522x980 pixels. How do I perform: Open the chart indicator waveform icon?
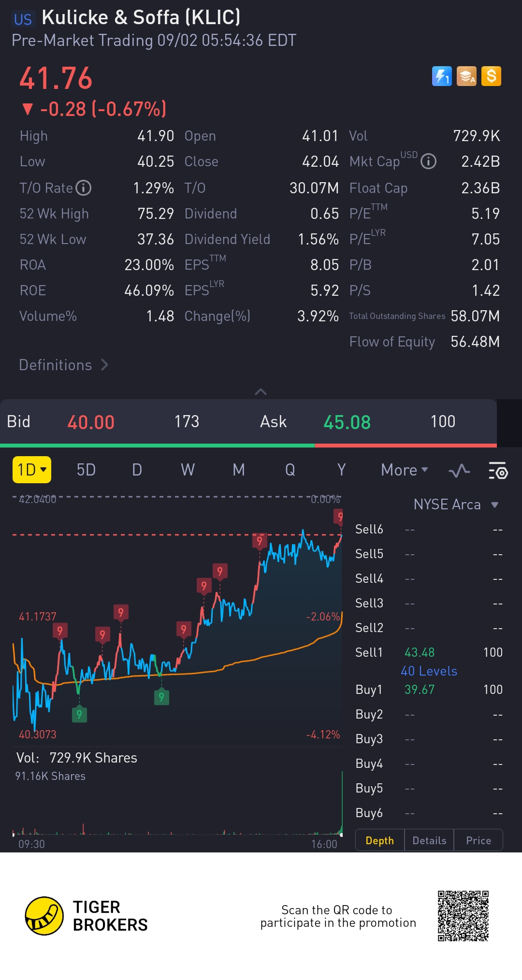(x=459, y=470)
